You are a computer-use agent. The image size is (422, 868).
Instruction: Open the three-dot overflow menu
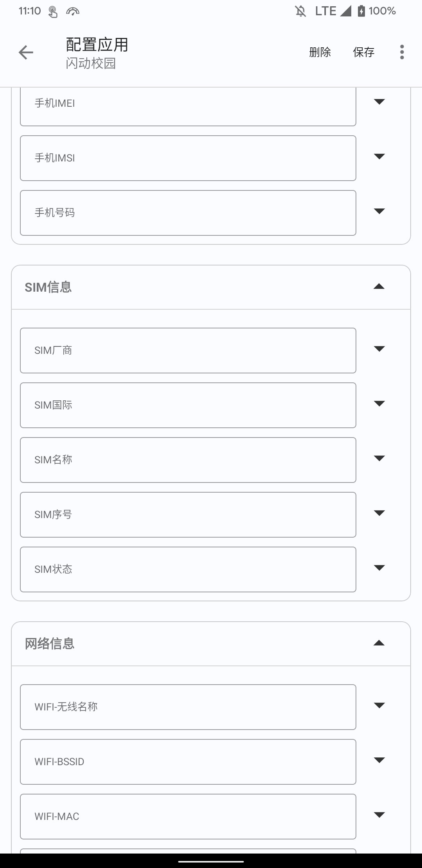(402, 52)
